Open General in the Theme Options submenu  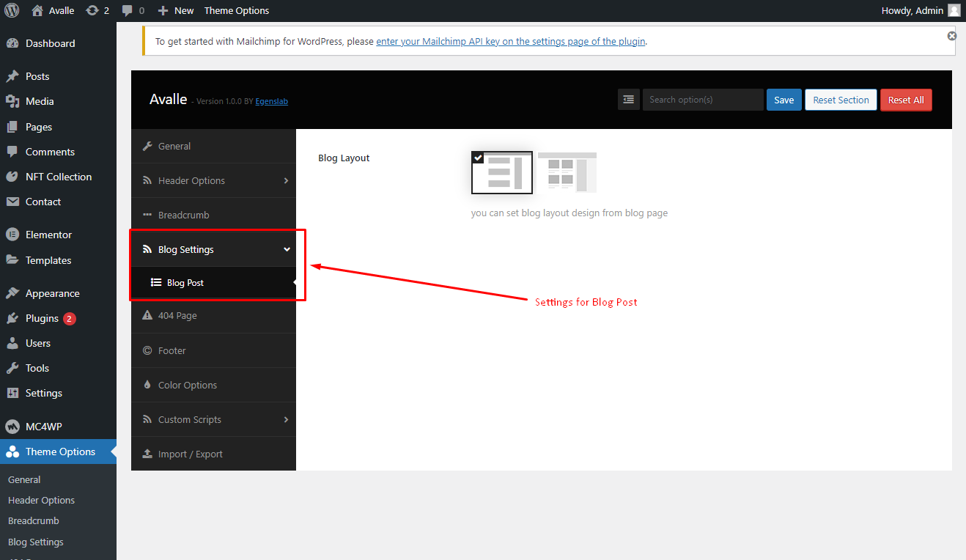(24, 479)
